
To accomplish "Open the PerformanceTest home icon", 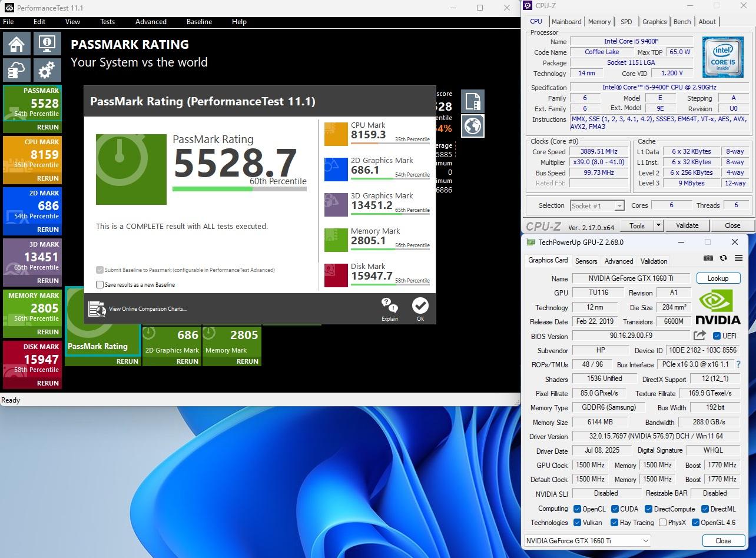I will click(16, 44).
